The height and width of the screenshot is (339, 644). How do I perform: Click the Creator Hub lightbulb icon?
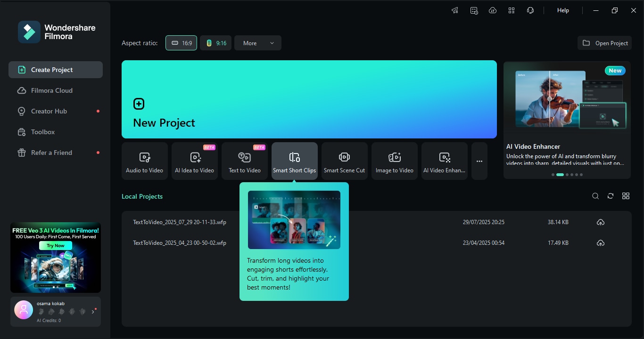click(22, 111)
